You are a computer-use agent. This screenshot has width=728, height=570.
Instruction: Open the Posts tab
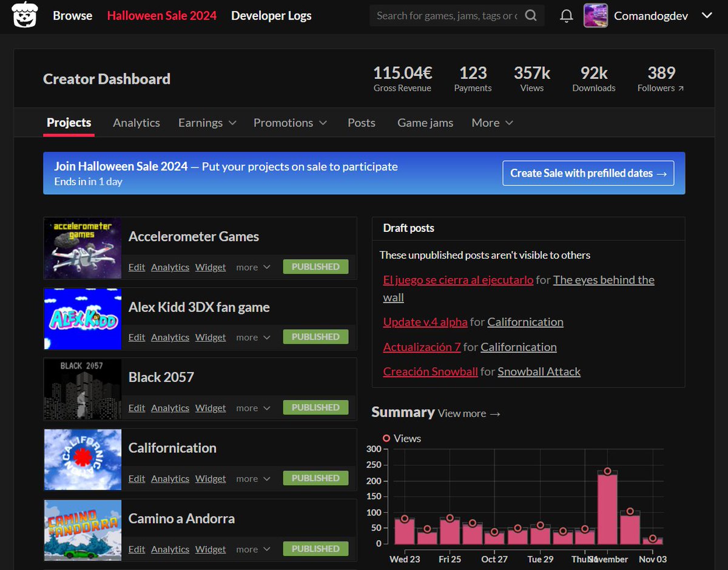(x=362, y=123)
